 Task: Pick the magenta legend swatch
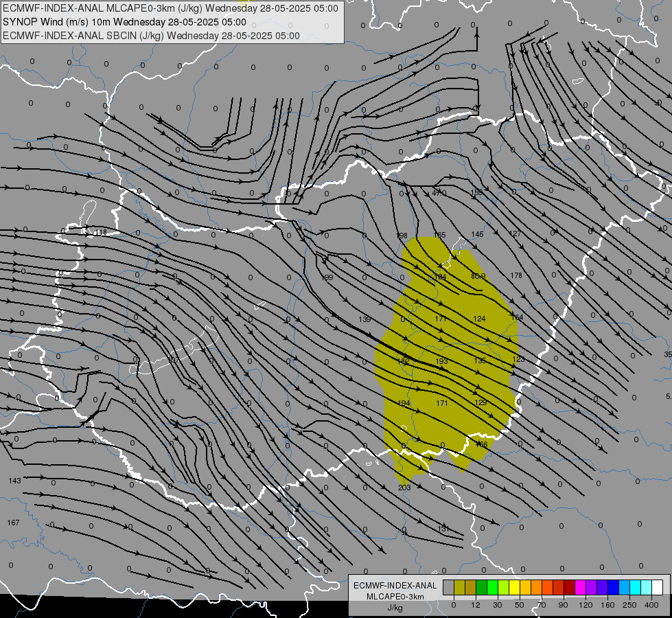(x=581, y=587)
